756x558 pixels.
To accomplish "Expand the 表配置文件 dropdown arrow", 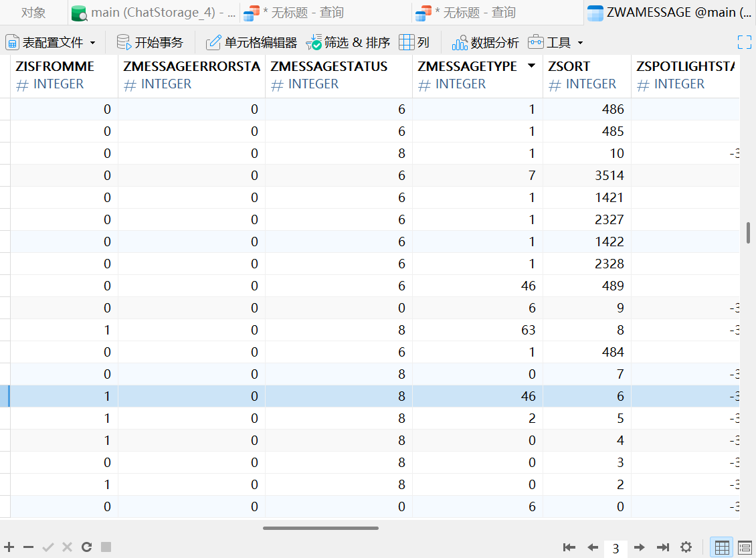I will click(x=92, y=43).
